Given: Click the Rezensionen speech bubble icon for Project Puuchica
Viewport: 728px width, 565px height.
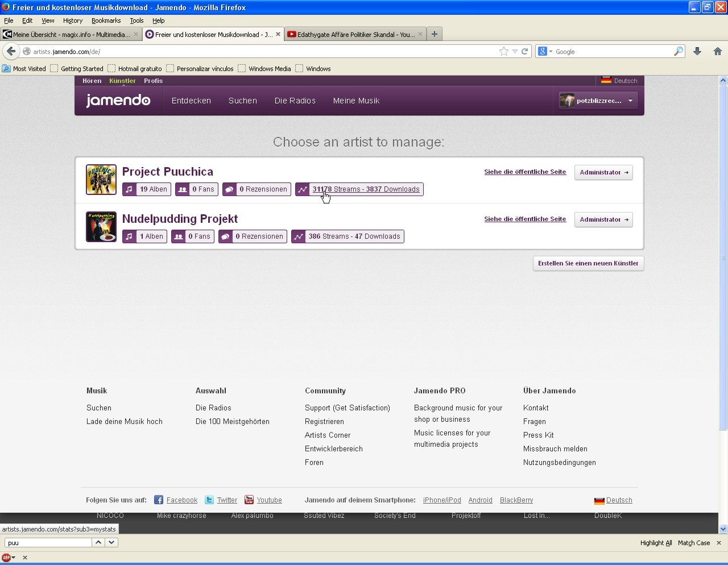Looking at the screenshot, I should pos(229,189).
